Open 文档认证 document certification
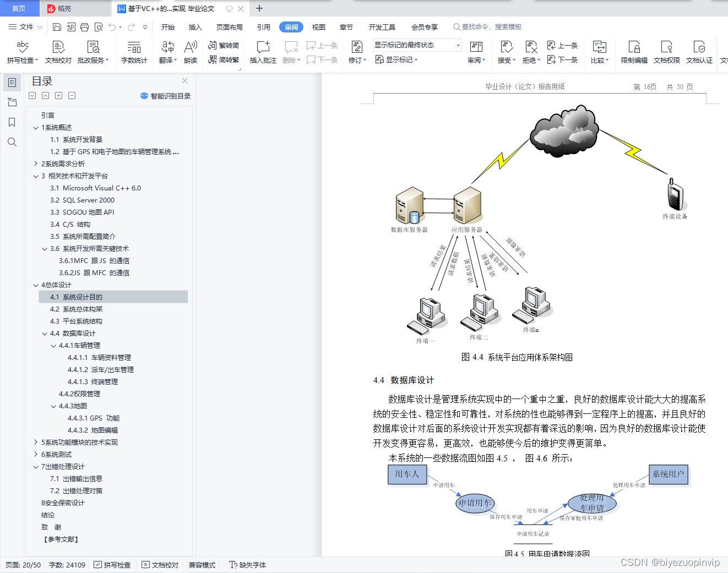The width and height of the screenshot is (728, 573). (x=699, y=52)
